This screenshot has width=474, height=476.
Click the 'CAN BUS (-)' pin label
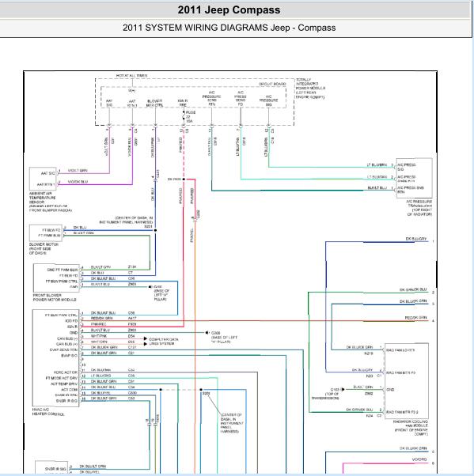(67, 338)
